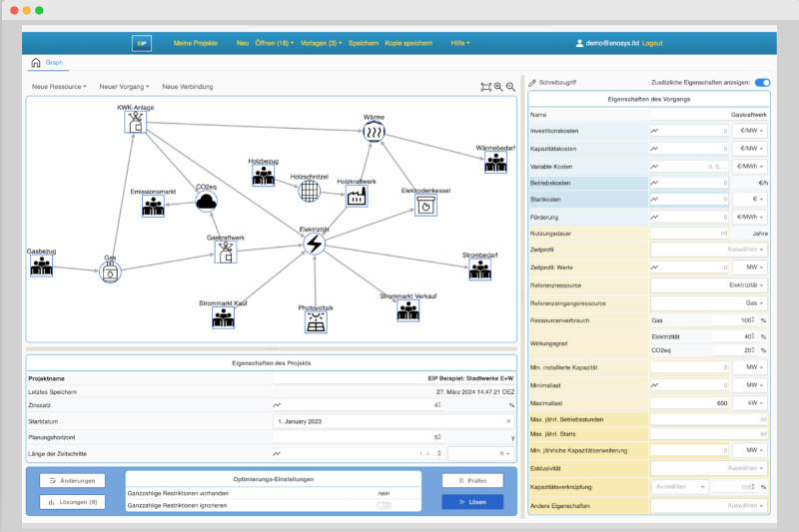This screenshot has height=532, width=799.
Task: Zoom in on the graph canvas
Action: 498,87
